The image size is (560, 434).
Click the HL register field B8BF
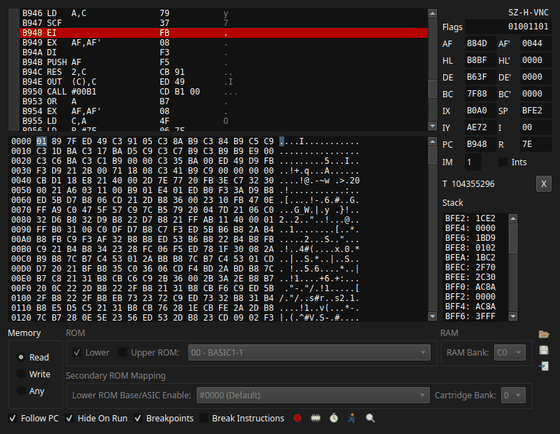pyautogui.click(x=480, y=60)
